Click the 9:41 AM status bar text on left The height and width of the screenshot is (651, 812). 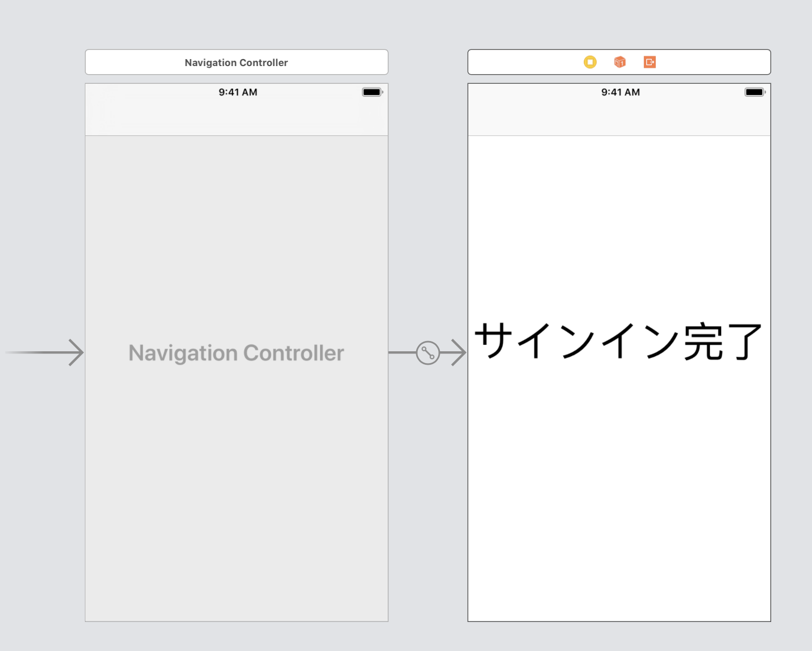point(237,92)
